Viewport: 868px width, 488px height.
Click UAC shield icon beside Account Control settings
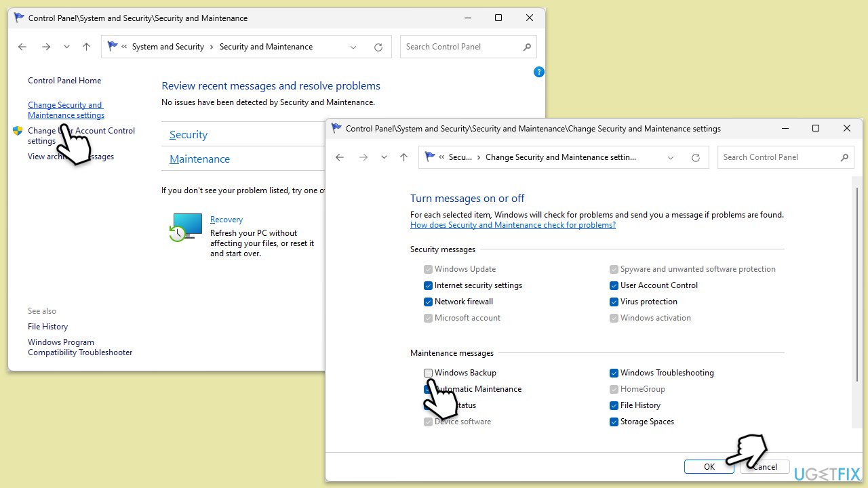(18, 131)
